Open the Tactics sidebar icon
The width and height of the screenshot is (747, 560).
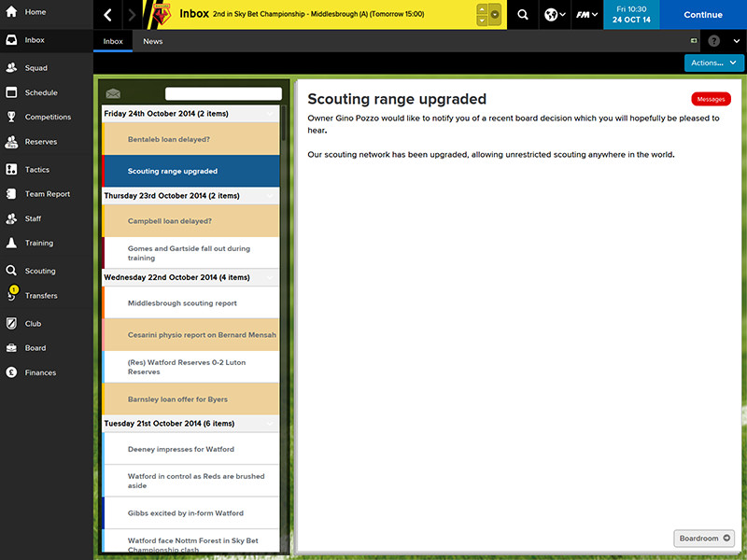click(x=11, y=170)
